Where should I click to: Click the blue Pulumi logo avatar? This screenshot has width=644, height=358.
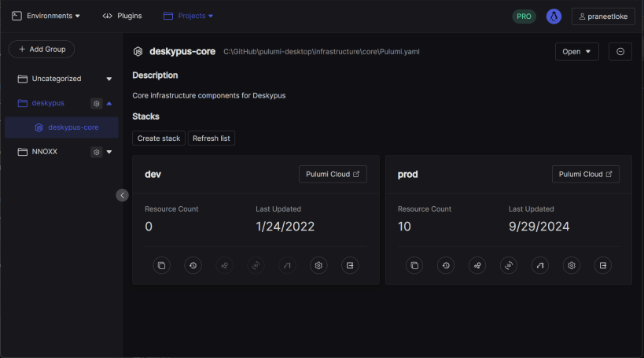(x=554, y=16)
